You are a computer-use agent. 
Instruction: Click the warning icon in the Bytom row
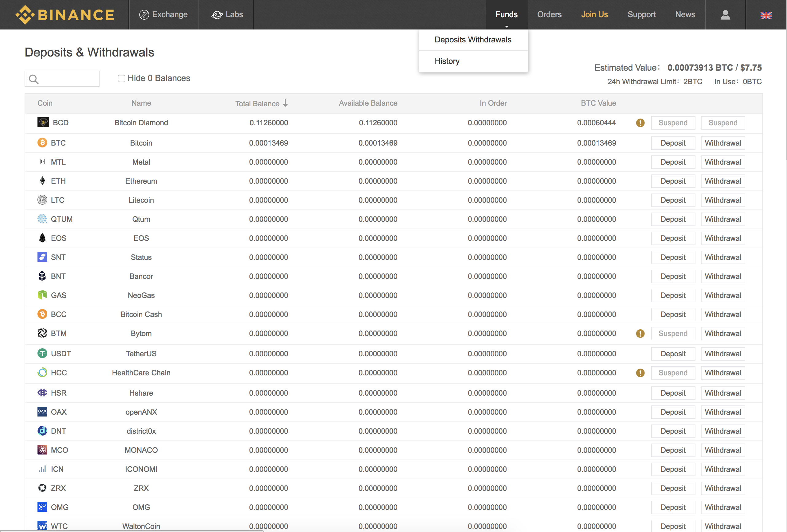click(x=640, y=333)
